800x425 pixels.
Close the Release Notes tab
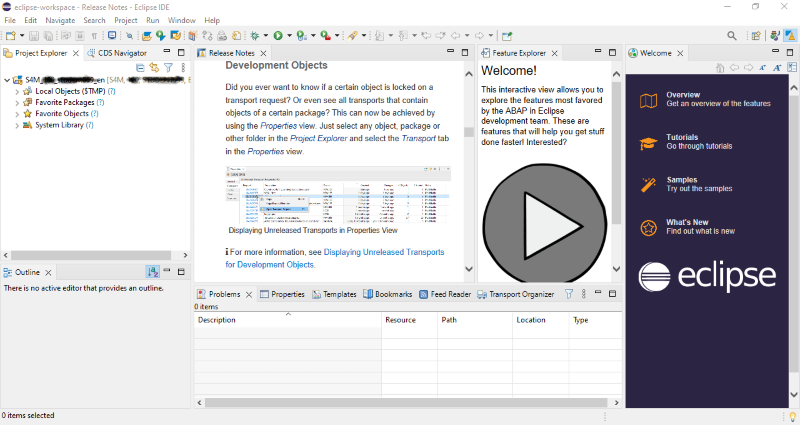tap(263, 53)
